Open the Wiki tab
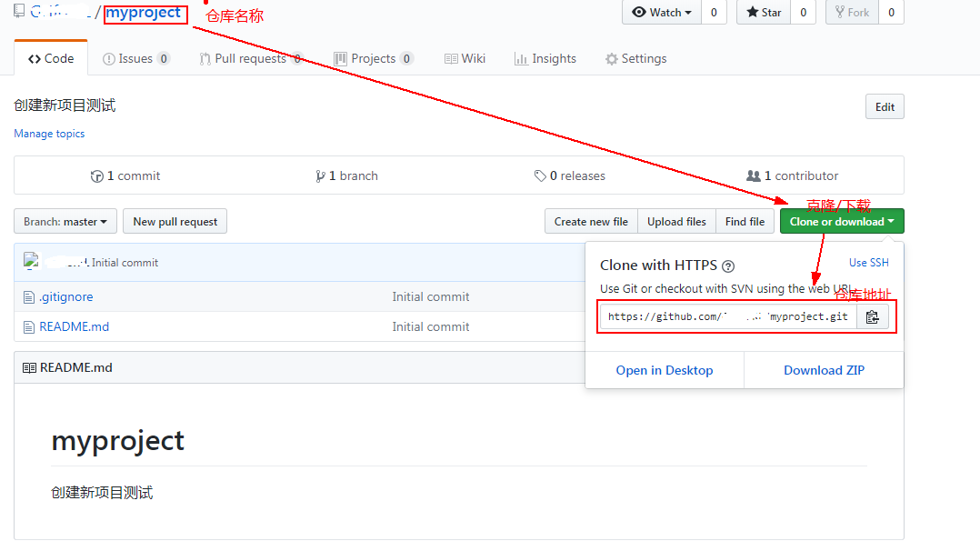Viewport: 980px width, 541px height. pos(465,58)
